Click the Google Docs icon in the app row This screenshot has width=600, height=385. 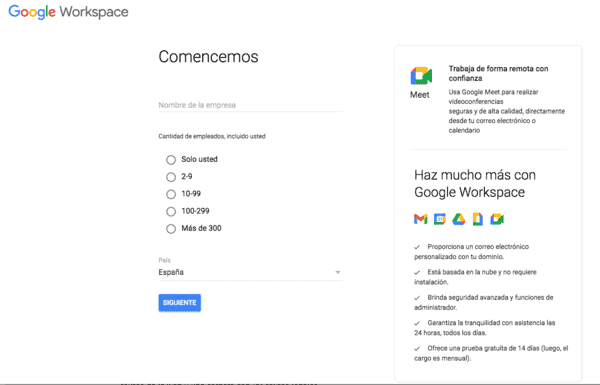[x=478, y=219]
